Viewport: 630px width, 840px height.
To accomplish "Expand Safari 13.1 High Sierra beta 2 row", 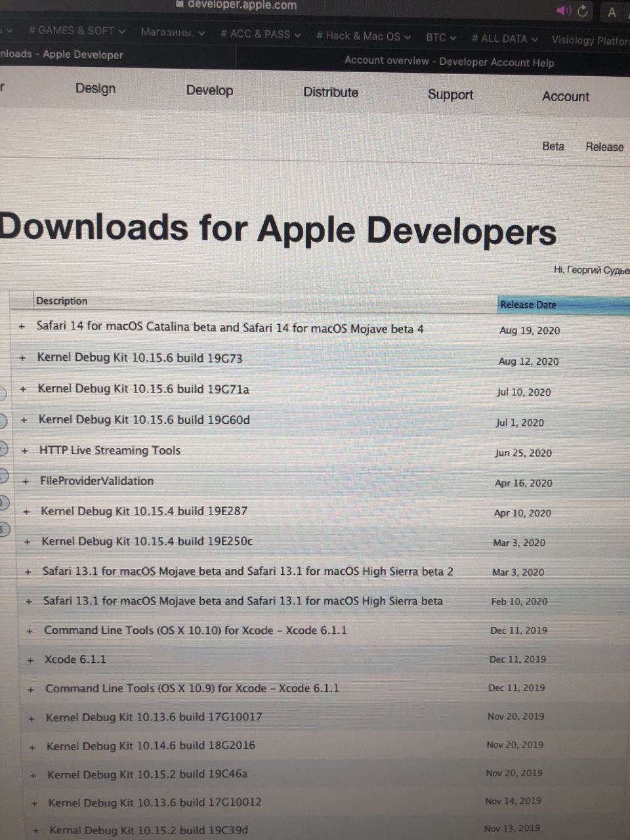I will pyautogui.click(x=28, y=572).
